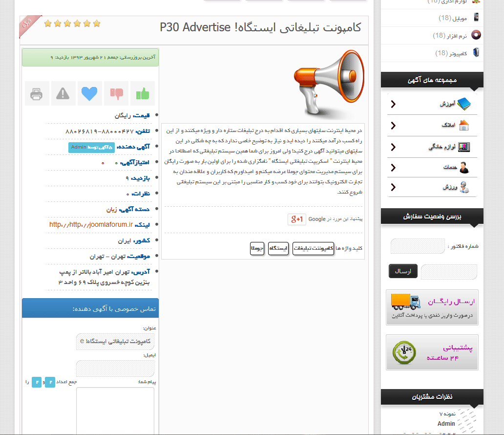This screenshot has width=504, height=435.
Task: Click the Admin name under customer reviews
Action: [x=446, y=424]
